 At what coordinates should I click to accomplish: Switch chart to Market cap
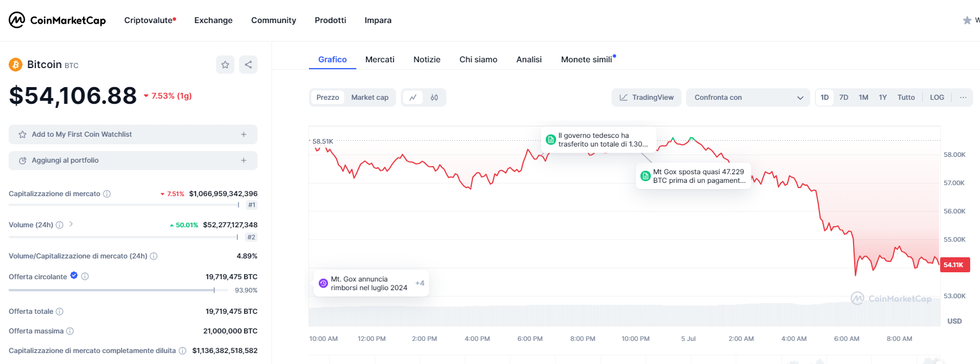click(370, 97)
